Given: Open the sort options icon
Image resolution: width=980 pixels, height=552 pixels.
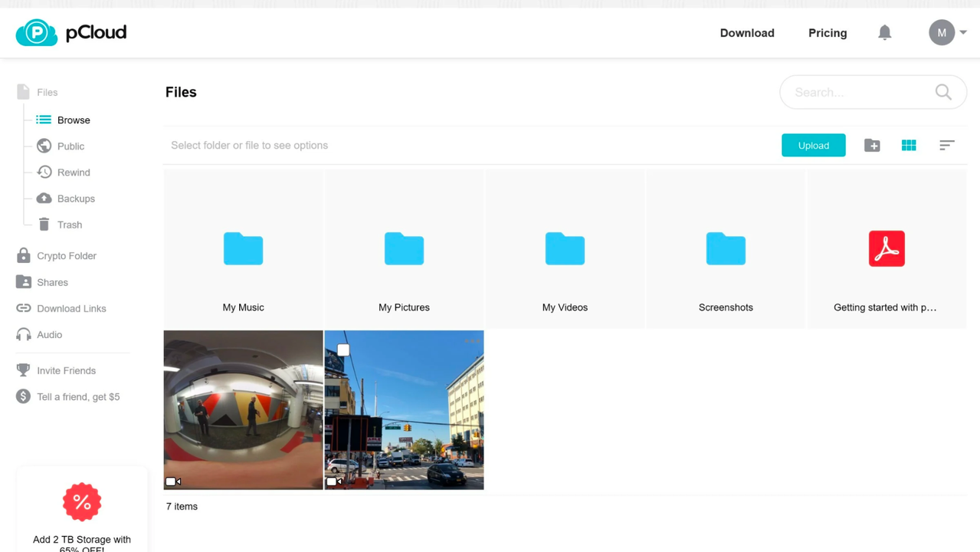Looking at the screenshot, I should (x=947, y=146).
